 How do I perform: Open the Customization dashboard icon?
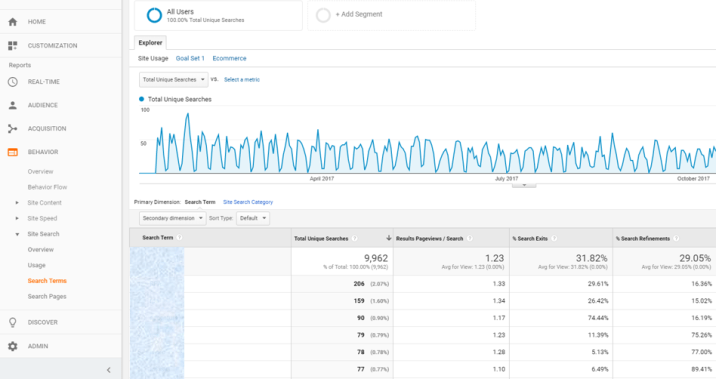coord(13,45)
